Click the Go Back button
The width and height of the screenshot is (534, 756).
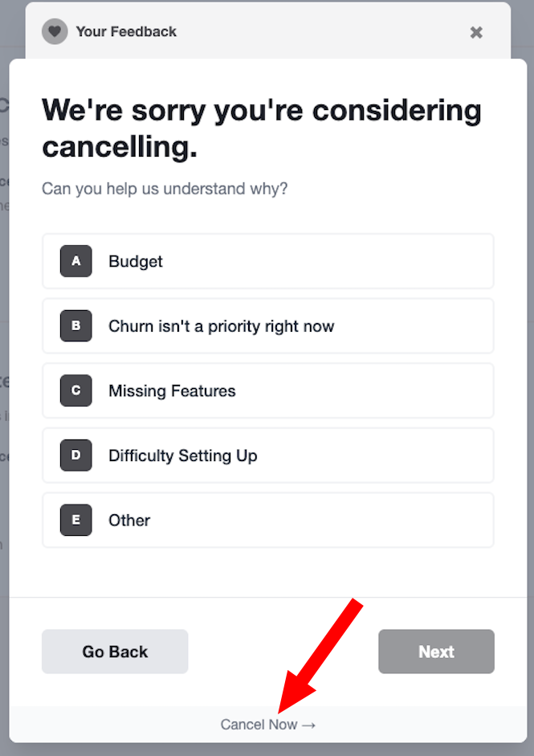(114, 652)
